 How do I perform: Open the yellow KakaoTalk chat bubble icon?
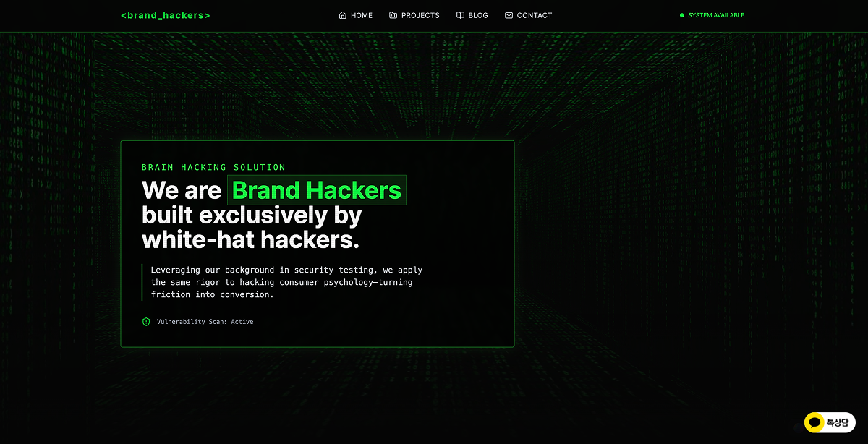814,422
